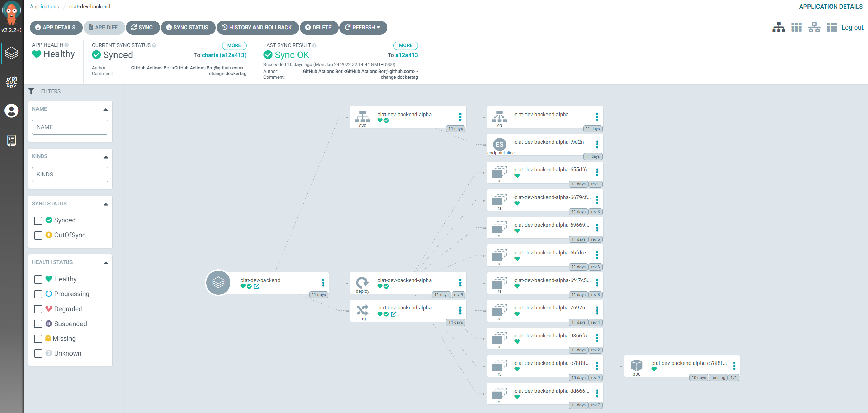Open the Refresh dropdown arrow
The width and height of the screenshot is (868, 413).
(379, 28)
